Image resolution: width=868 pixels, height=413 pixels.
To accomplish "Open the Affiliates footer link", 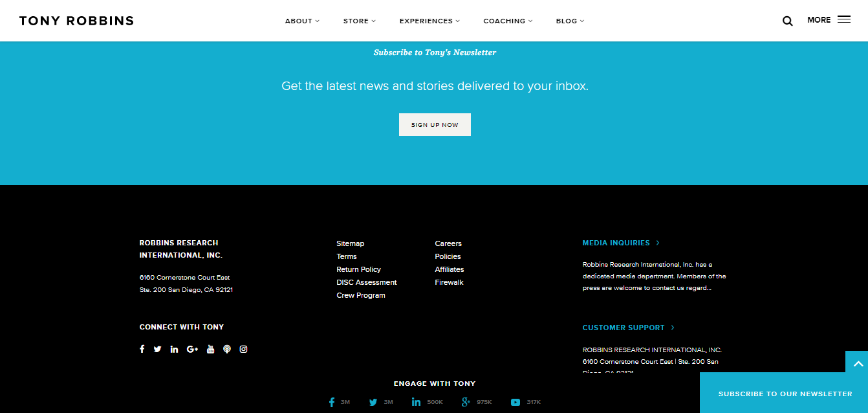I will click(450, 269).
